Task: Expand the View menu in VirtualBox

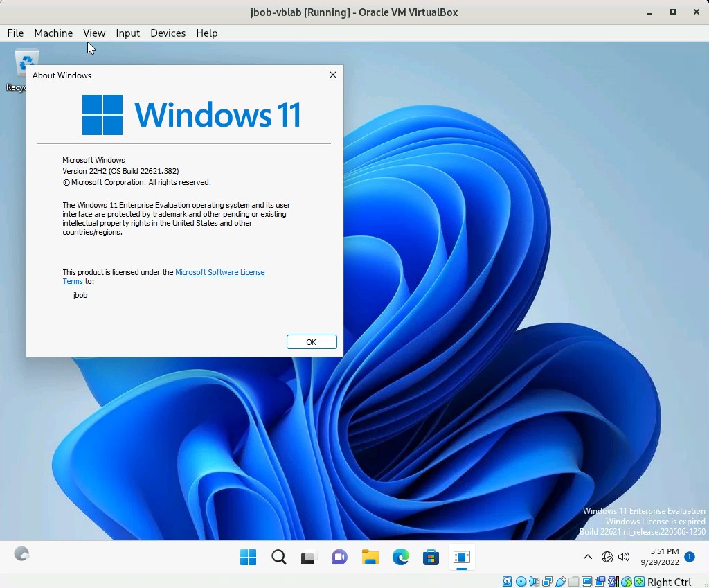Action: [94, 33]
